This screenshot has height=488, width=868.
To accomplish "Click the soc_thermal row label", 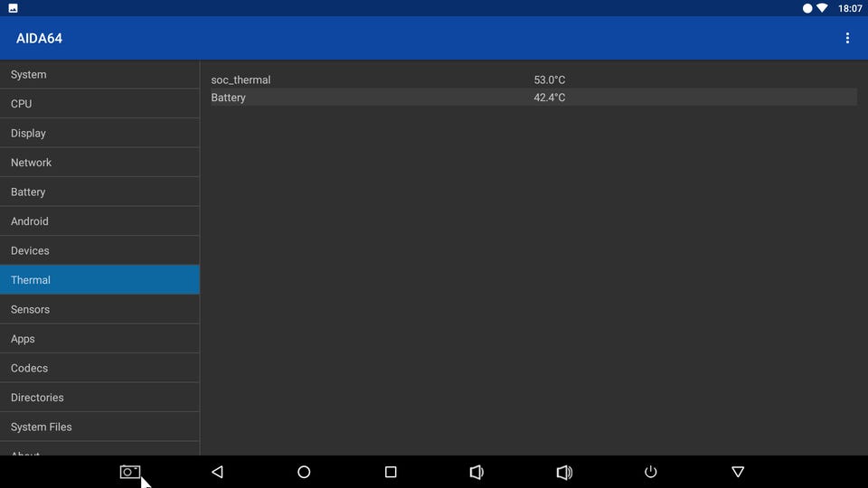I will (241, 80).
